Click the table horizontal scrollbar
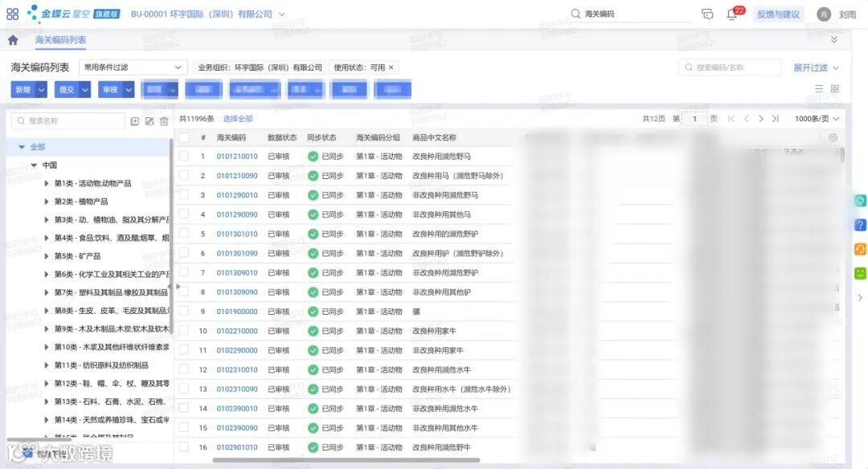Screen dimensions: 868x469 coord(346,460)
